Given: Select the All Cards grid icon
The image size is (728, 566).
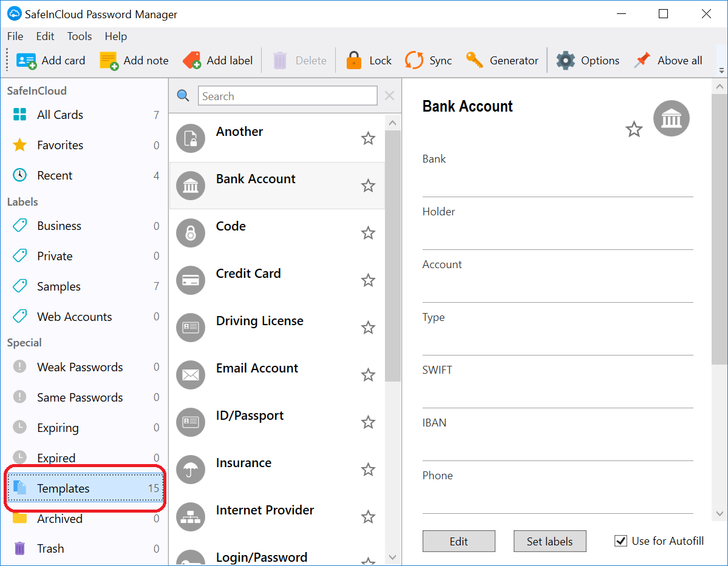Looking at the screenshot, I should pyautogui.click(x=20, y=114).
